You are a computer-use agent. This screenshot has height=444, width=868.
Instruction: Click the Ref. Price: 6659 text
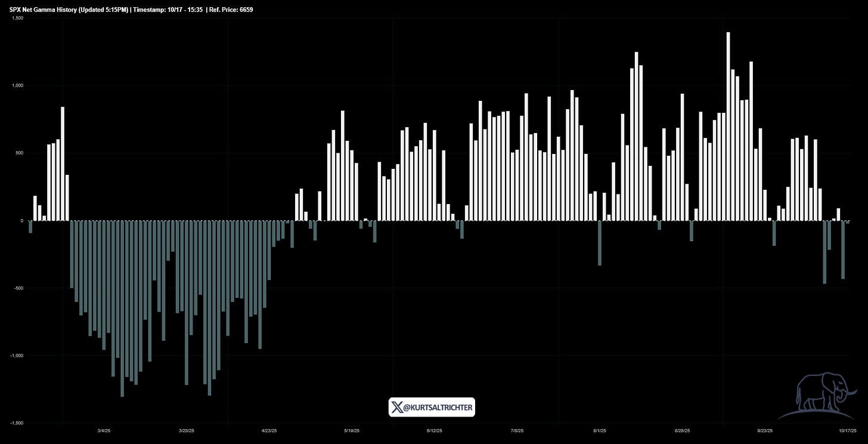click(231, 10)
